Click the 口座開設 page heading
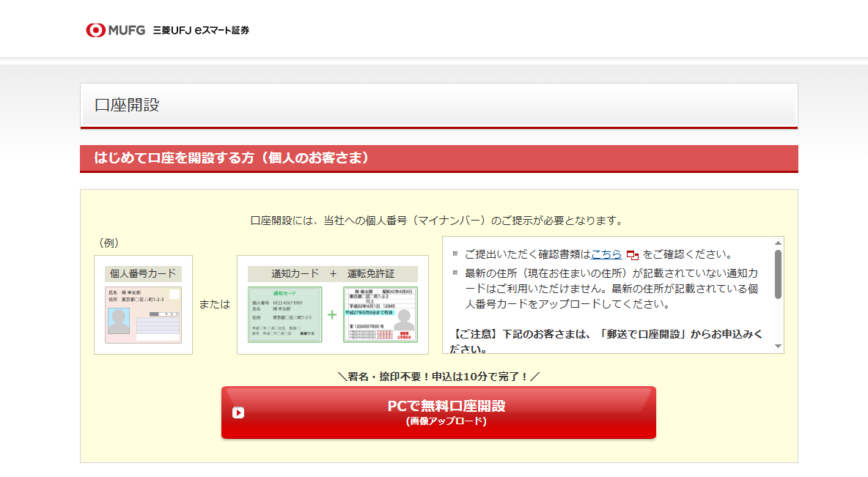 click(128, 105)
